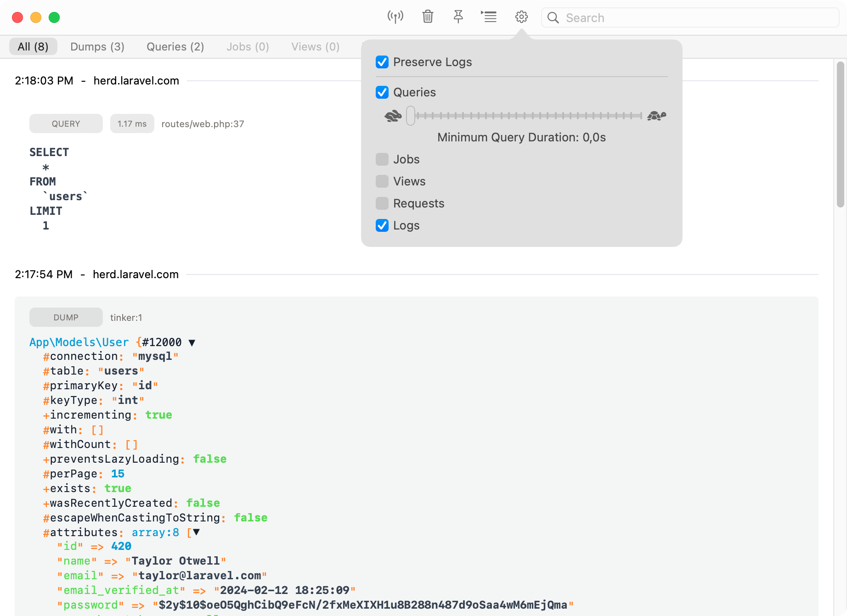Click the trash icon to clear dumps
Screen dimensions: 847x616
428,17
